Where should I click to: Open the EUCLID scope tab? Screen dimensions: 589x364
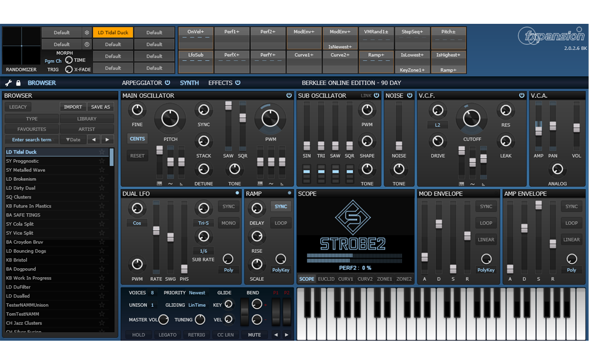[326, 279]
